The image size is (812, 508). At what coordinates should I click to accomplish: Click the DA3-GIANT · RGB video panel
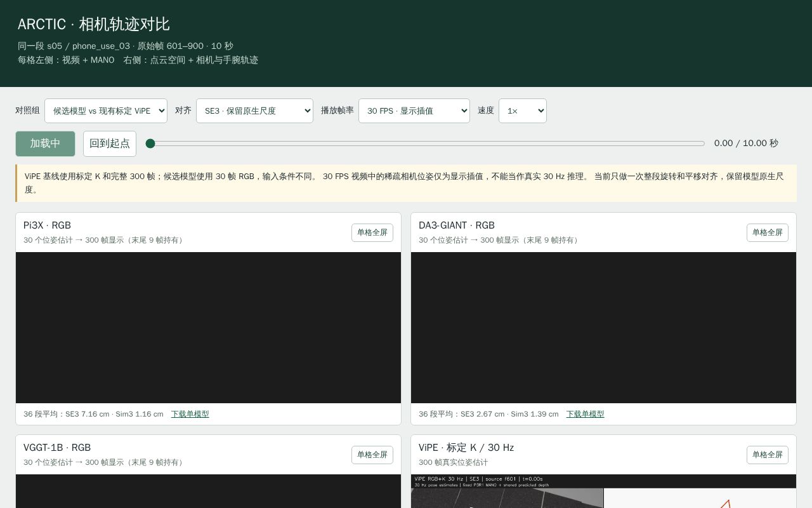pyautogui.click(x=603, y=328)
